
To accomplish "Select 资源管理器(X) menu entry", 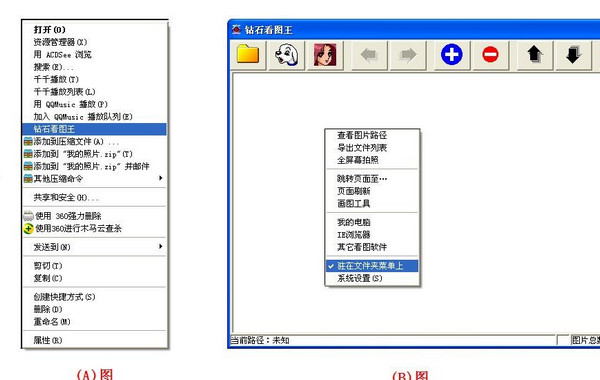I will [95, 42].
